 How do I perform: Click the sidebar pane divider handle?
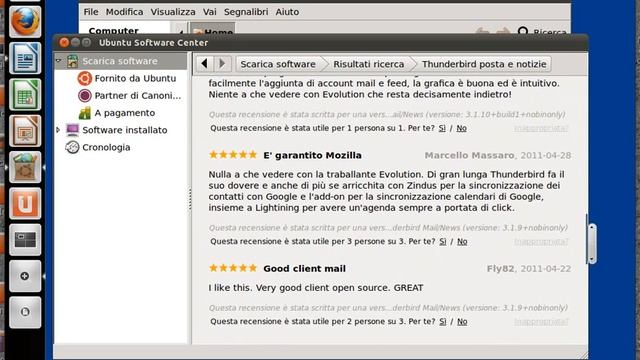click(x=190, y=199)
